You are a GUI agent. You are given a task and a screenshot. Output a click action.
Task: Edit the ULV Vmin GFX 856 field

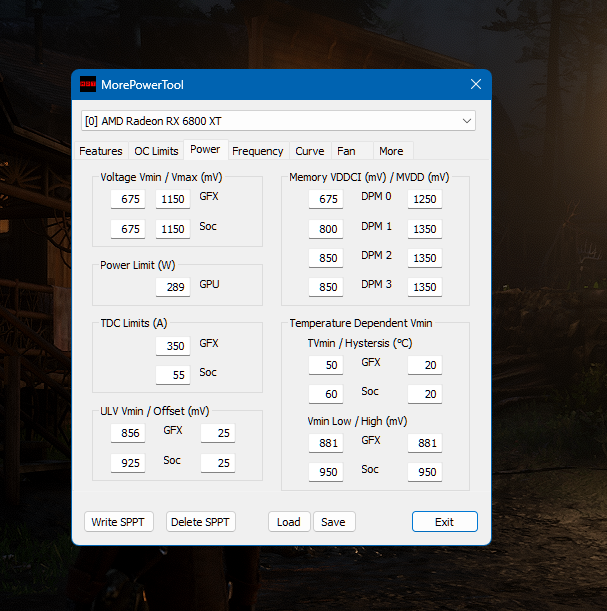128,433
